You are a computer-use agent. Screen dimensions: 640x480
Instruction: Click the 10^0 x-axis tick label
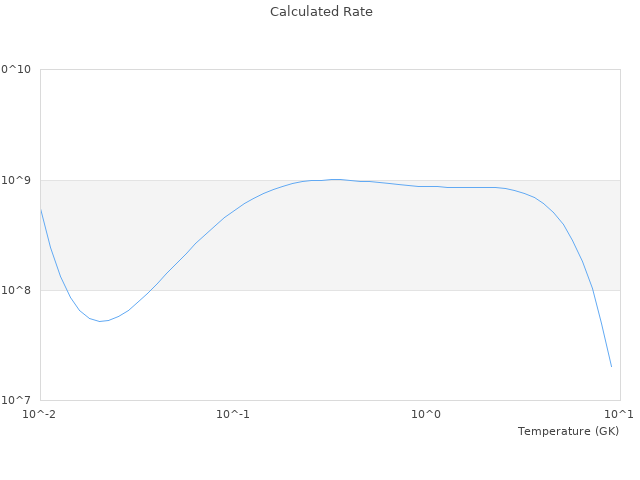[427, 414]
